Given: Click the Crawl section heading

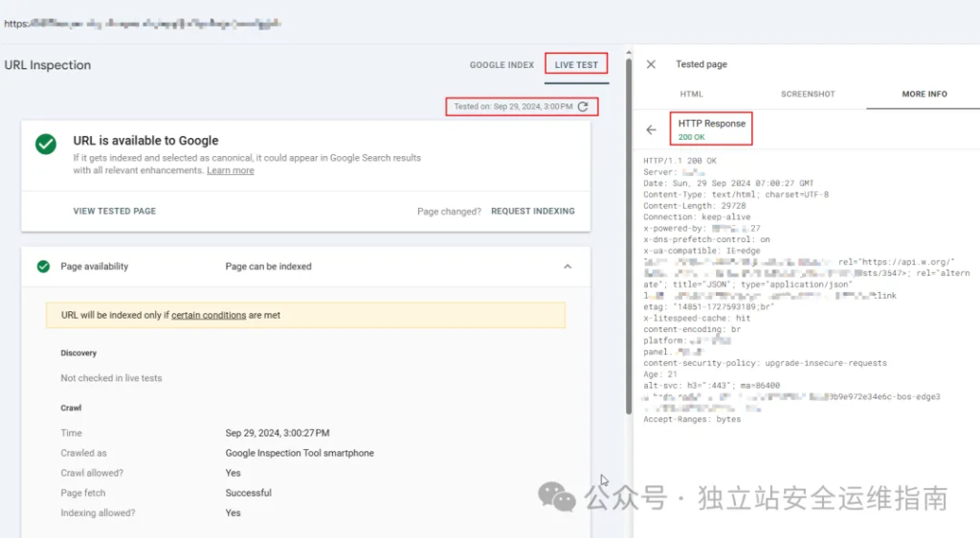Looking at the screenshot, I should pyautogui.click(x=71, y=408).
